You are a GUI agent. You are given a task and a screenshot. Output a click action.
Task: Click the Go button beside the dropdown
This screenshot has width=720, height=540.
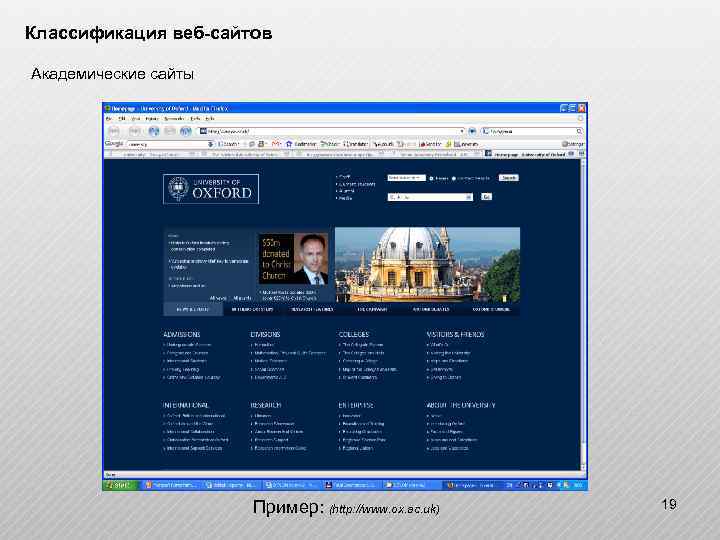pyautogui.click(x=486, y=197)
